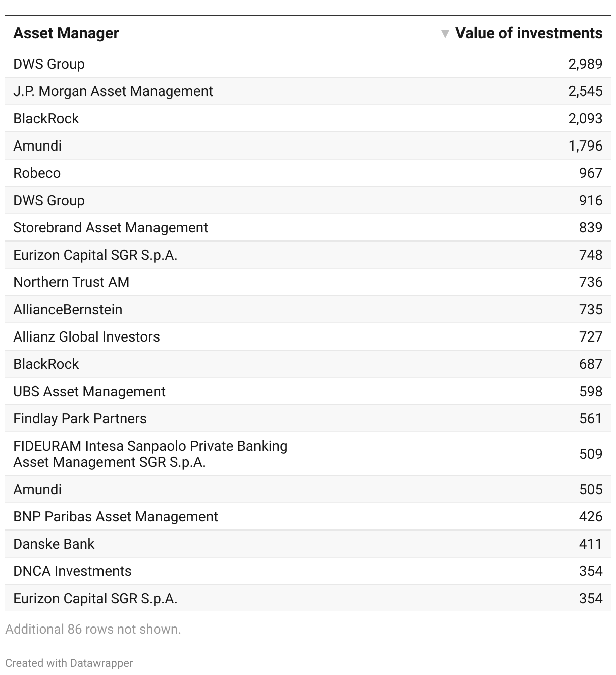
Task: Select the DNCA Investments row
Action: [x=308, y=571]
